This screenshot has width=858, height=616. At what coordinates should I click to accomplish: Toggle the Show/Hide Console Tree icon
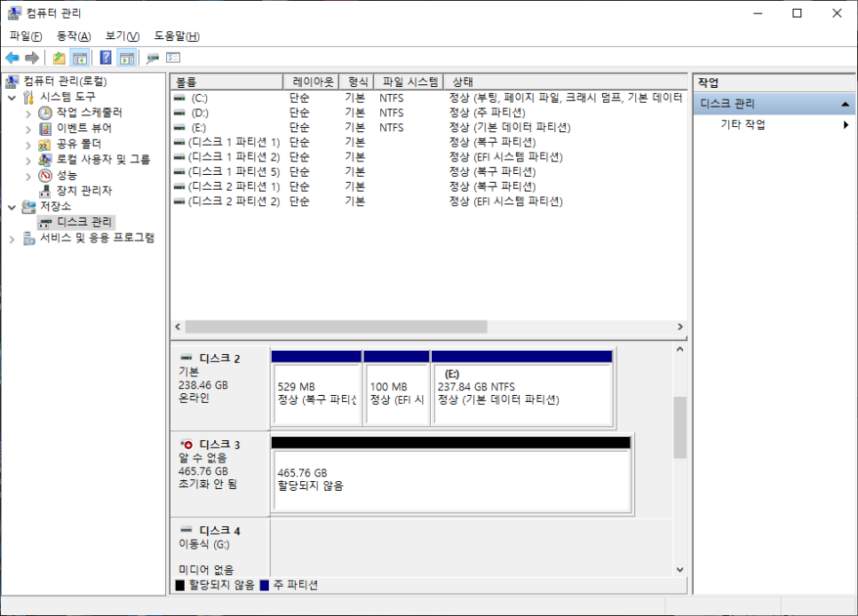click(x=80, y=58)
